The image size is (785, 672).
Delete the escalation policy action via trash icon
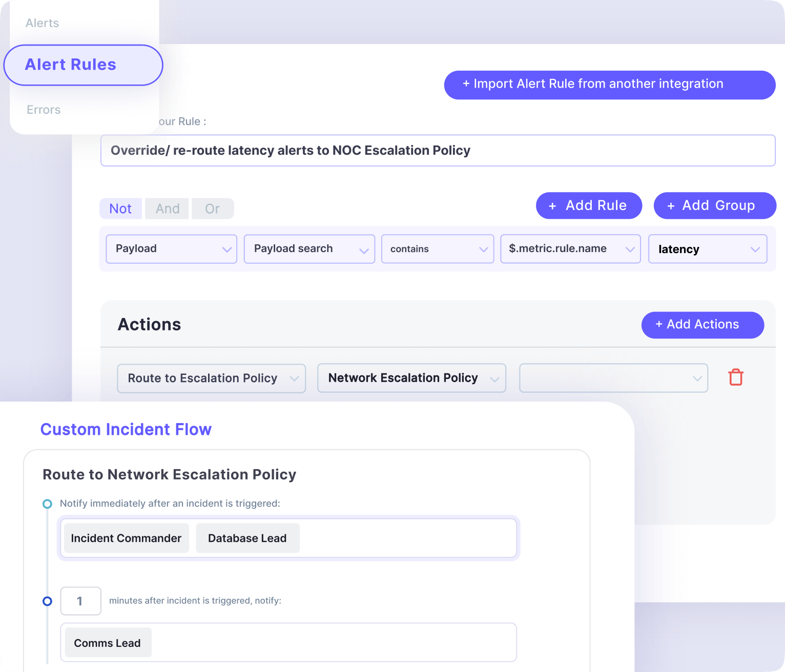point(735,377)
